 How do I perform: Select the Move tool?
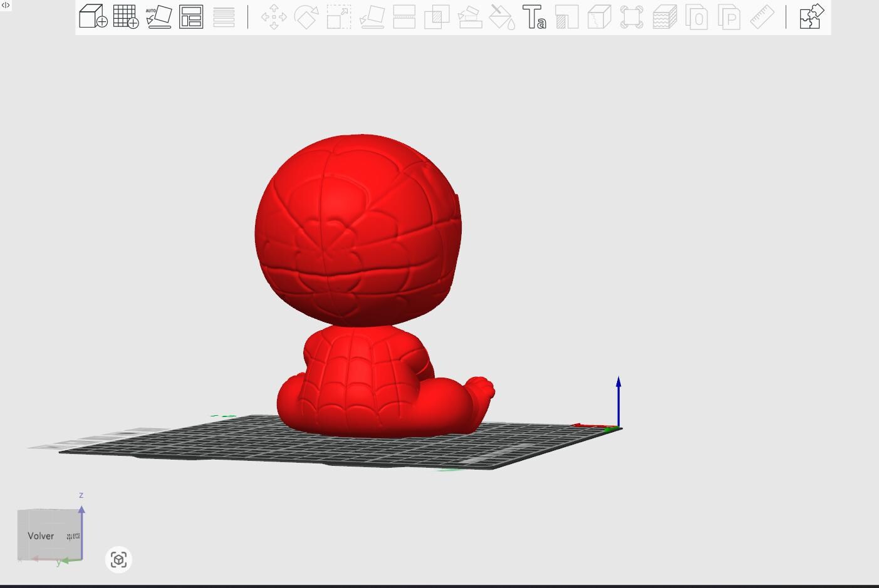click(x=274, y=17)
